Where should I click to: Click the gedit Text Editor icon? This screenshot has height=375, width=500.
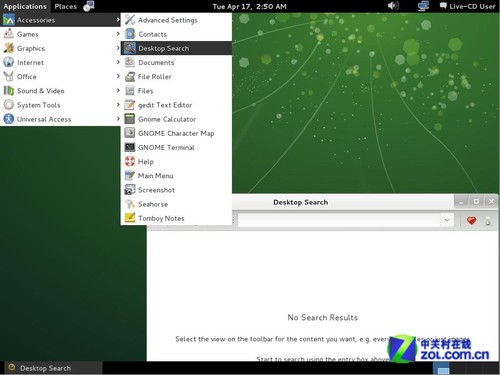(x=130, y=105)
